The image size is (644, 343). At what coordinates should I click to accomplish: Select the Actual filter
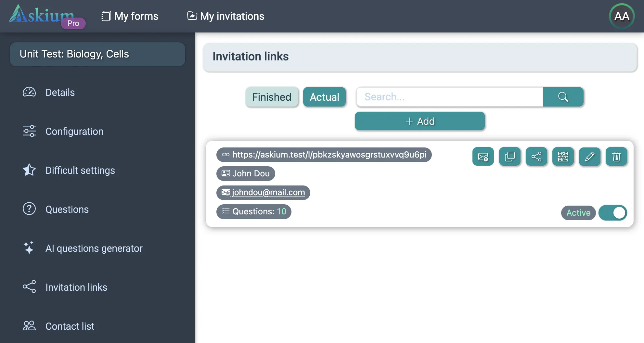click(324, 97)
